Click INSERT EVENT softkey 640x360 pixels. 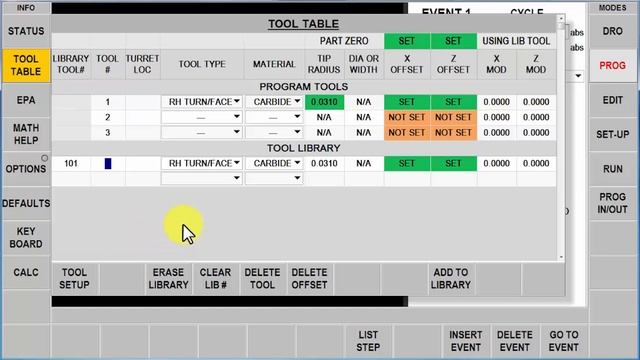click(466, 341)
